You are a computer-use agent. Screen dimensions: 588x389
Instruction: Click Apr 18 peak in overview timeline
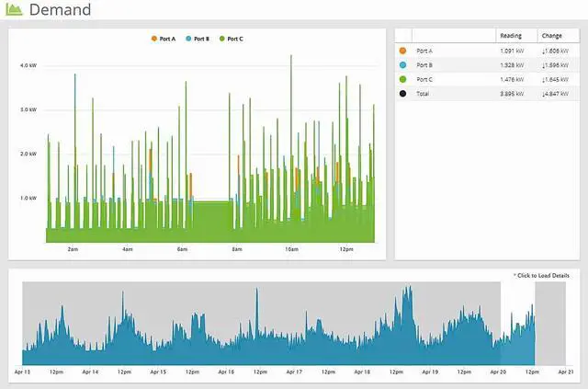click(406, 303)
